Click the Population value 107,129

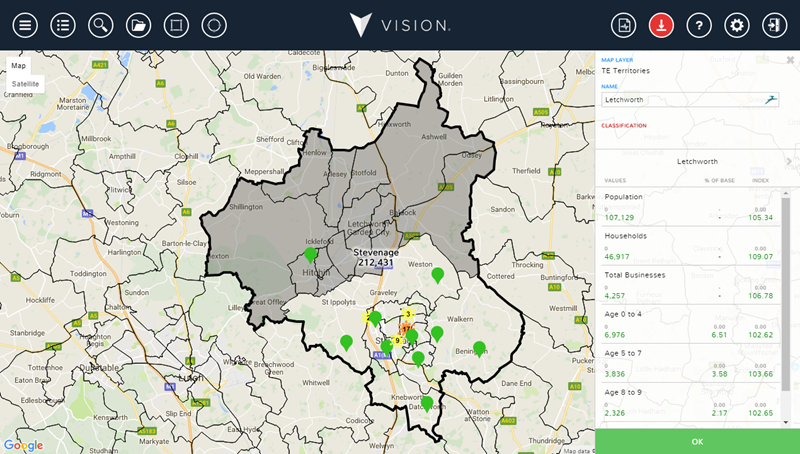(619, 217)
